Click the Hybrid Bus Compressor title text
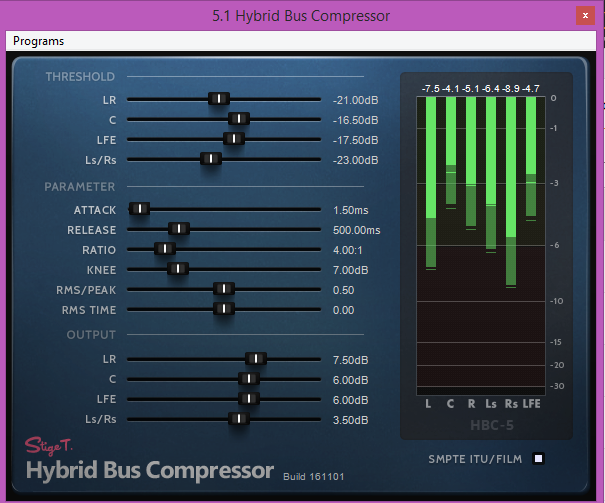605x503 pixels. [150, 471]
